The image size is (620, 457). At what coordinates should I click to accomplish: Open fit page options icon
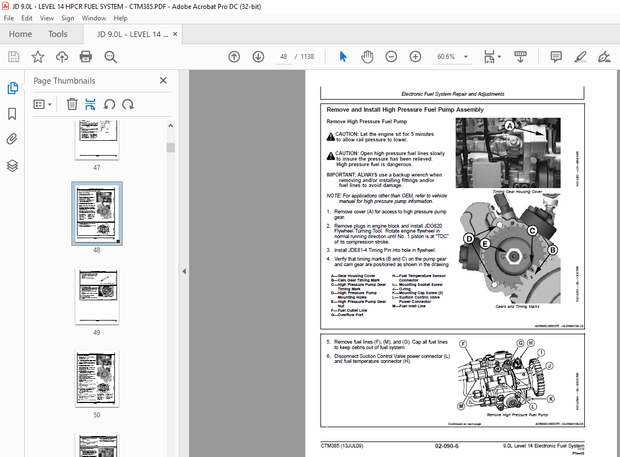click(491, 57)
